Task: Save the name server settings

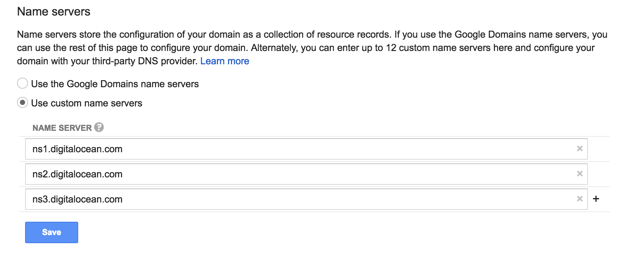Action: pyautogui.click(x=52, y=232)
